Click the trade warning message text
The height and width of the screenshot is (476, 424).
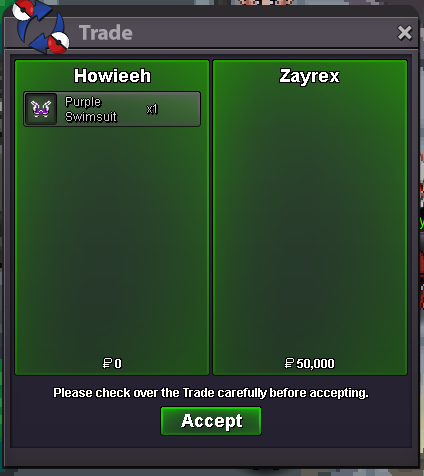211,393
